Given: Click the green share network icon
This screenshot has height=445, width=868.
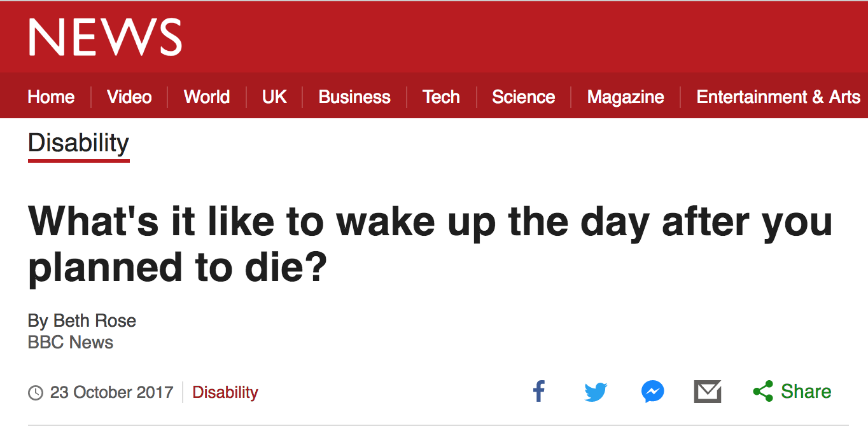Looking at the screenshot, I should (x=762, y=391).
